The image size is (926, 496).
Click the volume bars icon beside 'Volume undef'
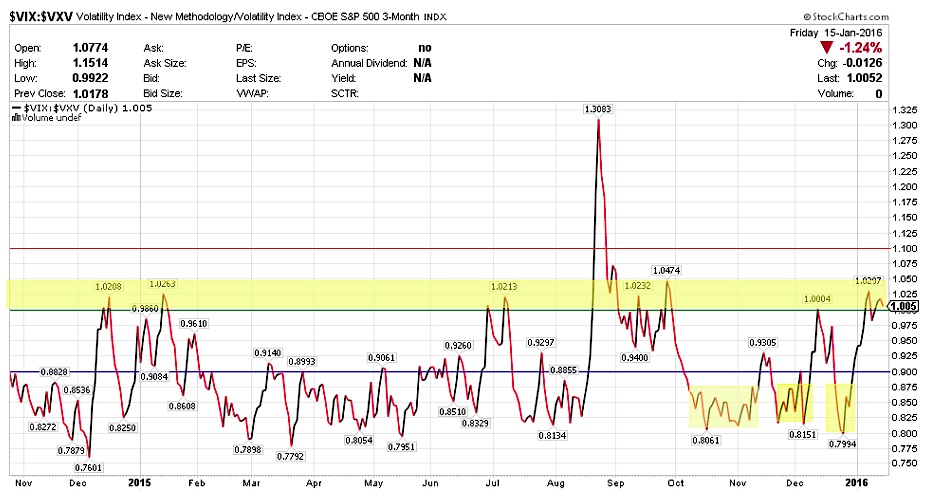[16, 118]
